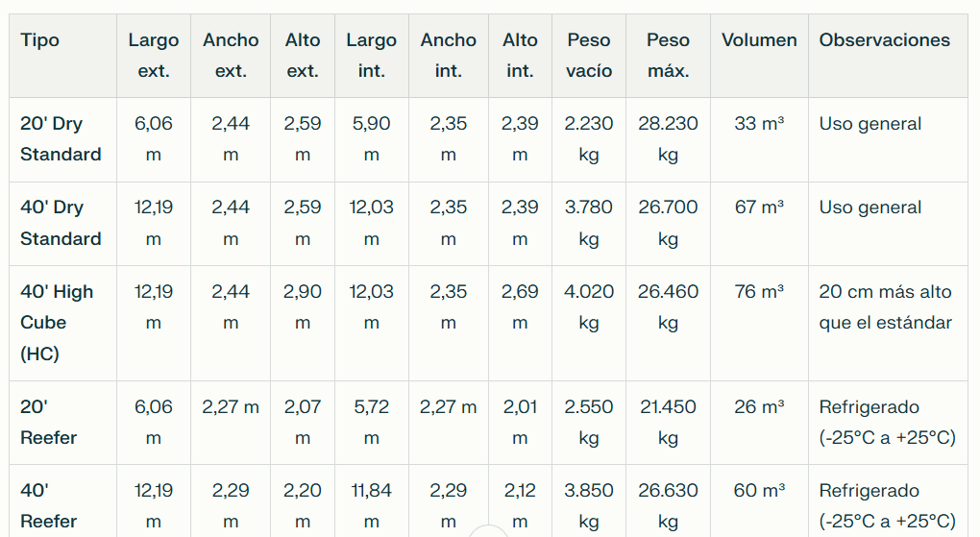Screen dimensions: 980x537
Task: Select the 20' Dry Standard row label
Action: point(61,138)
